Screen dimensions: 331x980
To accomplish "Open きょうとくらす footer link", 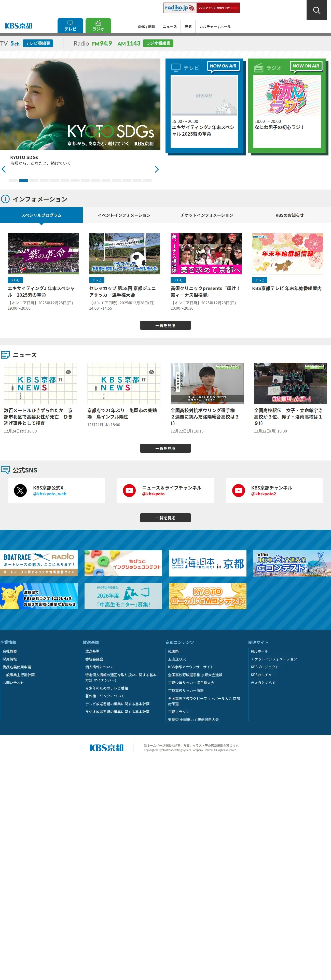I will 263,683.
